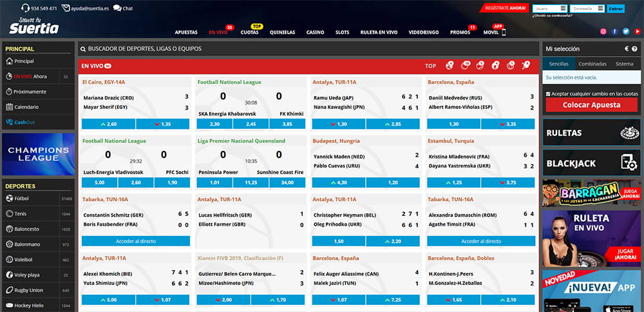The width and height of the screenshot is (644, 312).
Task: Open the CUOTAS menu
Action: (x=249, y=32)
